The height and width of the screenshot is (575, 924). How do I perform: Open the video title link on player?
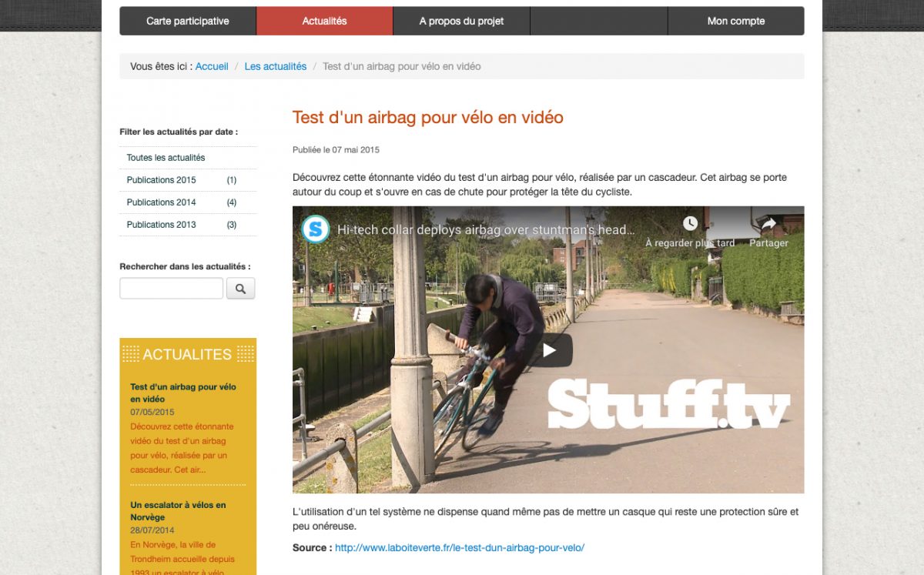[486, 229]
